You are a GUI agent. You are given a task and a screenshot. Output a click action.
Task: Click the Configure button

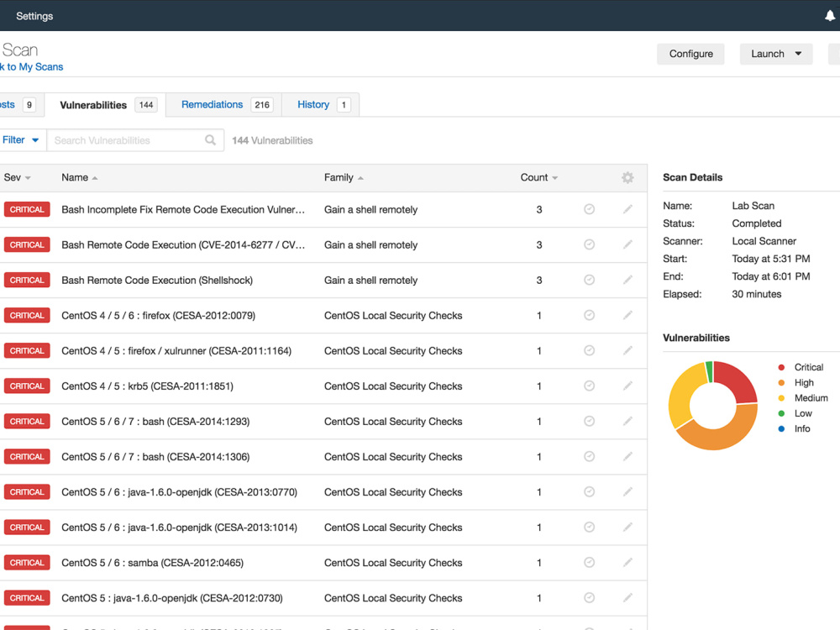click(690, 54)
